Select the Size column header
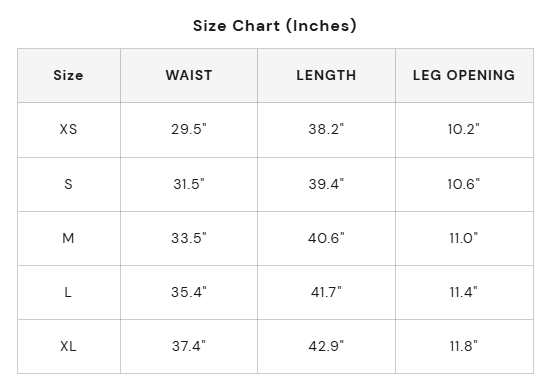Viewport: 555px width, 382px height. coord(68,75)
